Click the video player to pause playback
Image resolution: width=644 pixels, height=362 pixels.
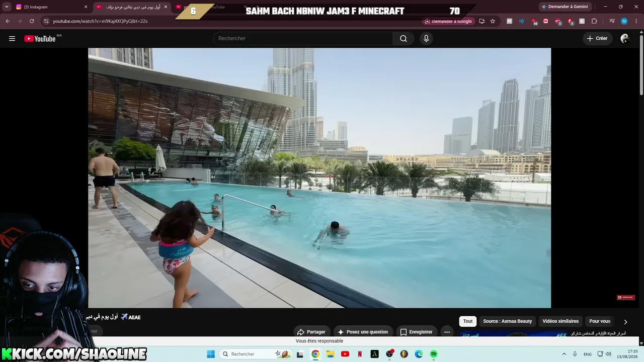[x=319, y=178]
